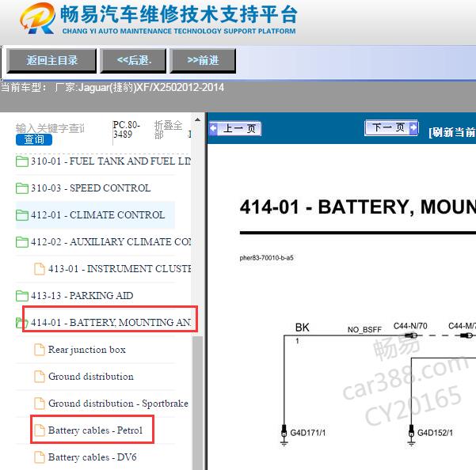Click PC.80-3489 text in tree header
The height and width of the screenshot is (470, 476).
pyautogui.click(x=126, y=130)
